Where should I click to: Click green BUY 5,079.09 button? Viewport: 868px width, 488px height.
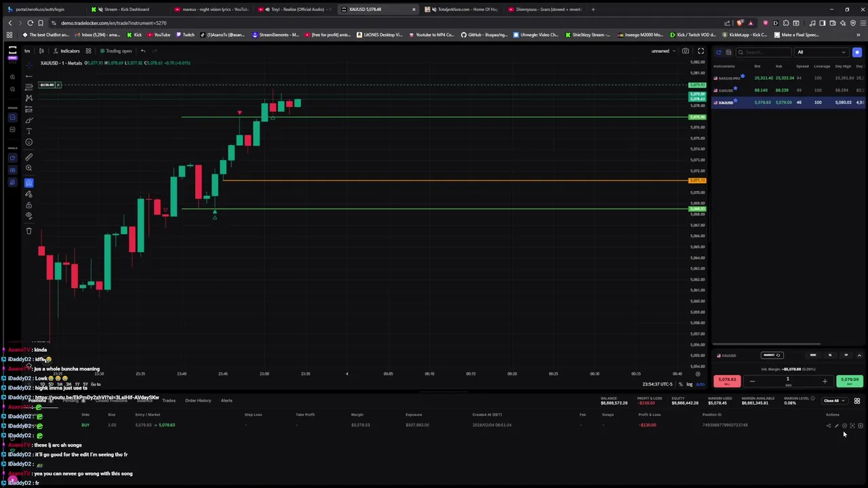(x=850, y=381)
